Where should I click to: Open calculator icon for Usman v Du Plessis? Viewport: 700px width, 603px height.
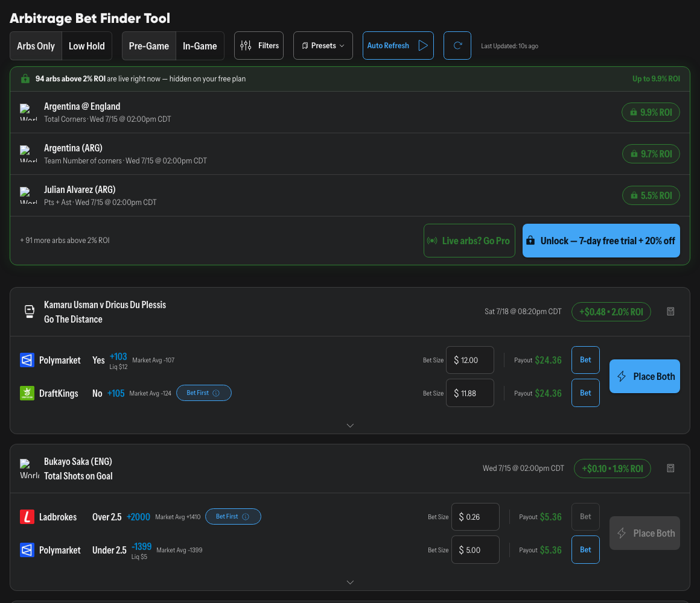(x=670, y=312)
